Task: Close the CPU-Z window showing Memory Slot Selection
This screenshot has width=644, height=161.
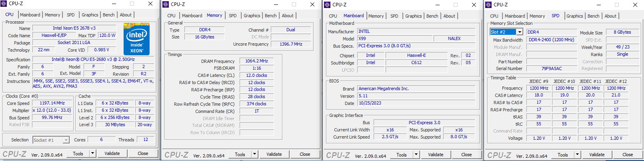Action: (635, 5)
